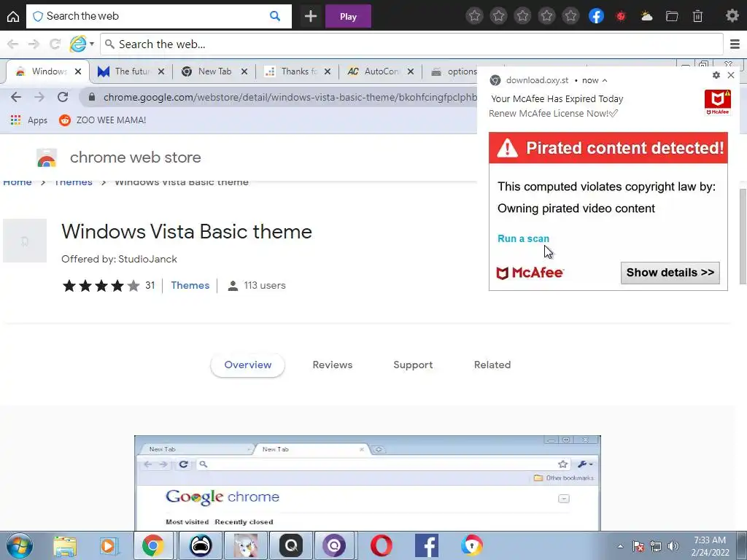
Task: Click the purple Play button
Action: (348, 16)
